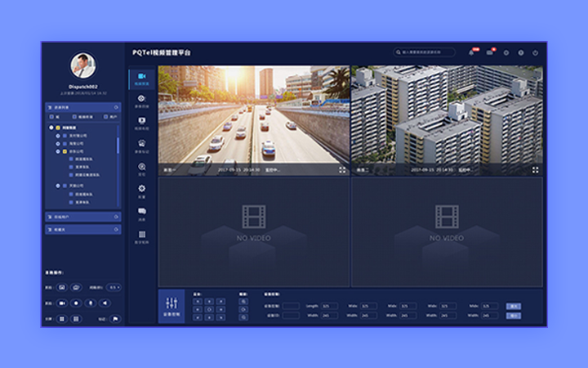This screenshot has height=368, width=588.
Task: Click the scrollbar thumb in the resource tree
Action: (118, 146)
